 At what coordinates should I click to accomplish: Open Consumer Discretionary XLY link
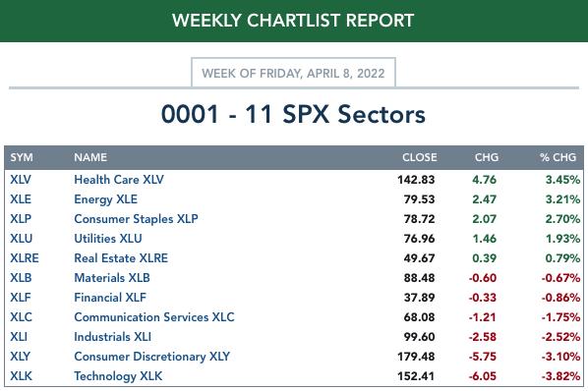point(151,357)
